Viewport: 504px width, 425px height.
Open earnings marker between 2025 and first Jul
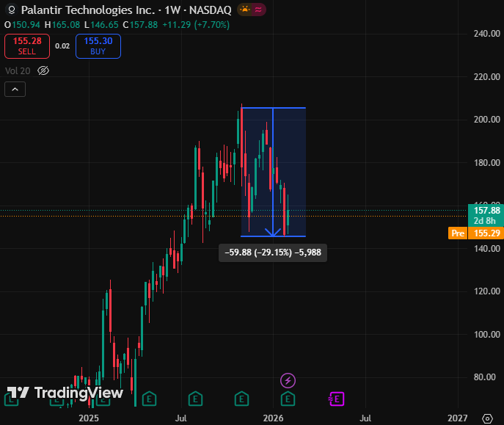149,399
